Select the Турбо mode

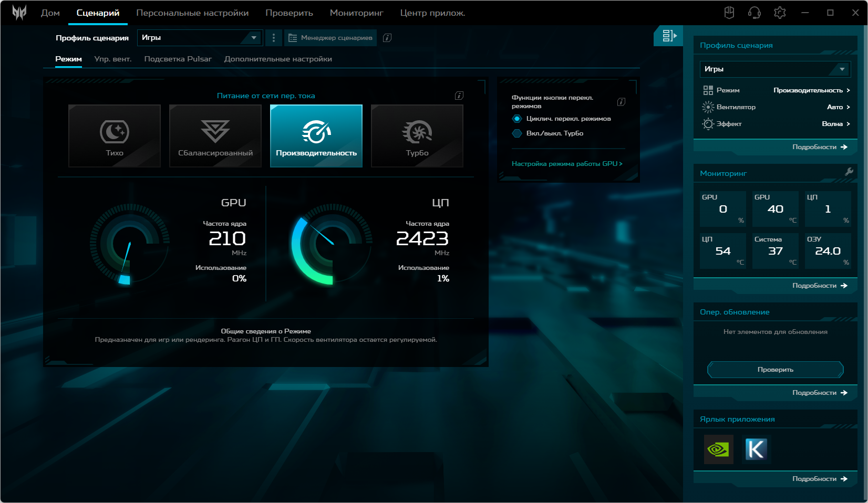(417, 136)
